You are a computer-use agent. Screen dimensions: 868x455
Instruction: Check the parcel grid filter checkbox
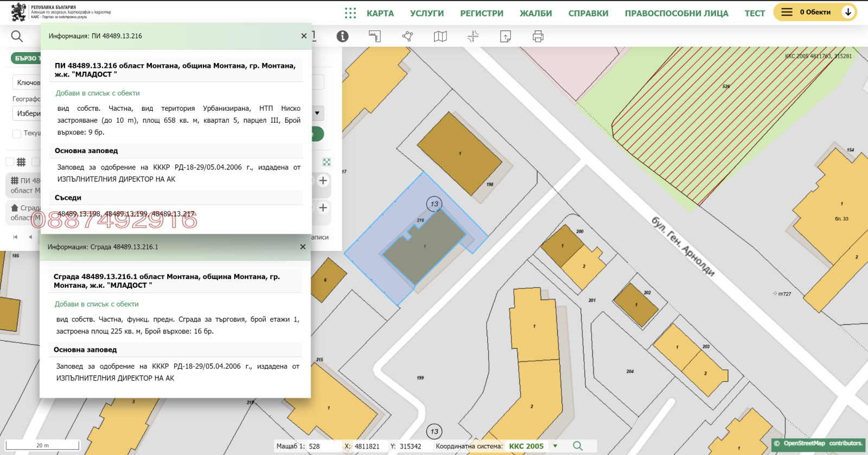[10, 162]
